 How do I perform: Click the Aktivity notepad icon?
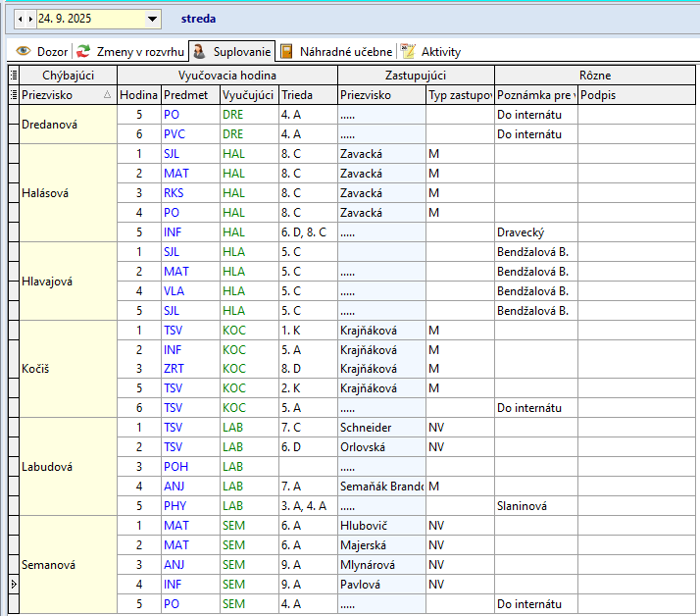tap(408, 51)
